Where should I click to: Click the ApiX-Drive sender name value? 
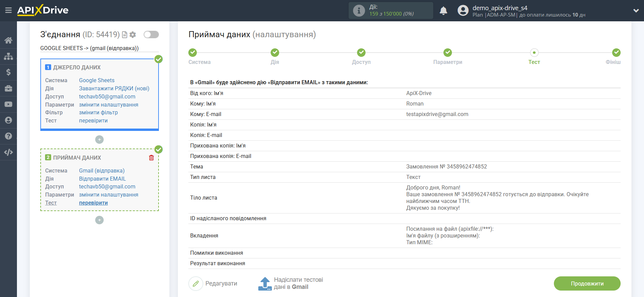[419, 93]
